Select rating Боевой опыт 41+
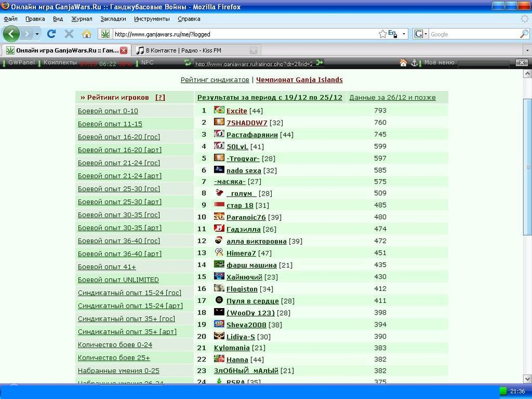 (x=107, y=267)
